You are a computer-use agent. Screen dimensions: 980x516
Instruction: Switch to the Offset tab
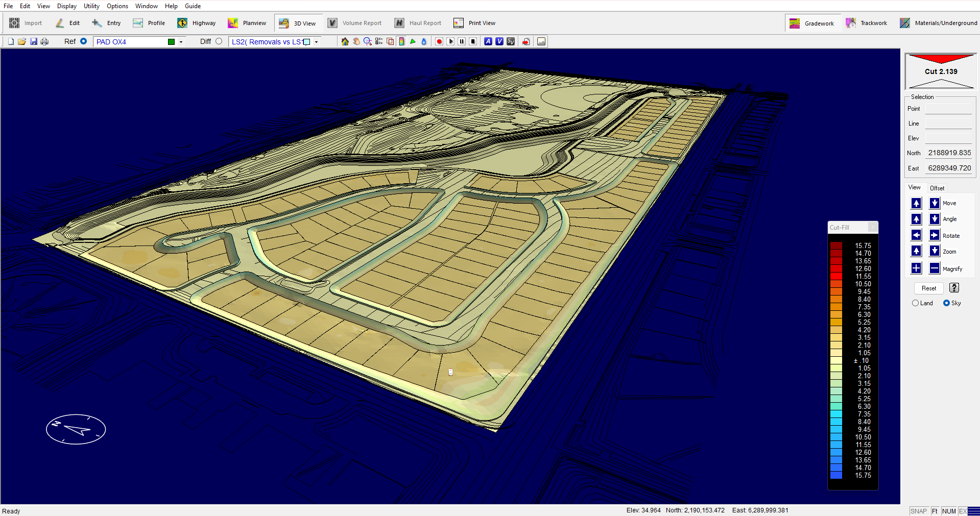point(937,188)
